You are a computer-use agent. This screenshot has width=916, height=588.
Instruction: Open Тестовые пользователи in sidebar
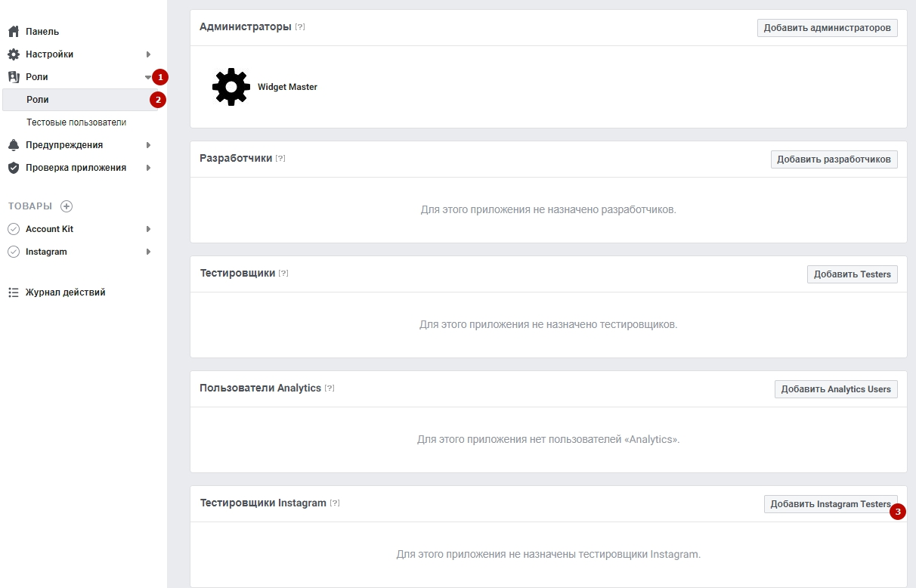coord(76,122)
